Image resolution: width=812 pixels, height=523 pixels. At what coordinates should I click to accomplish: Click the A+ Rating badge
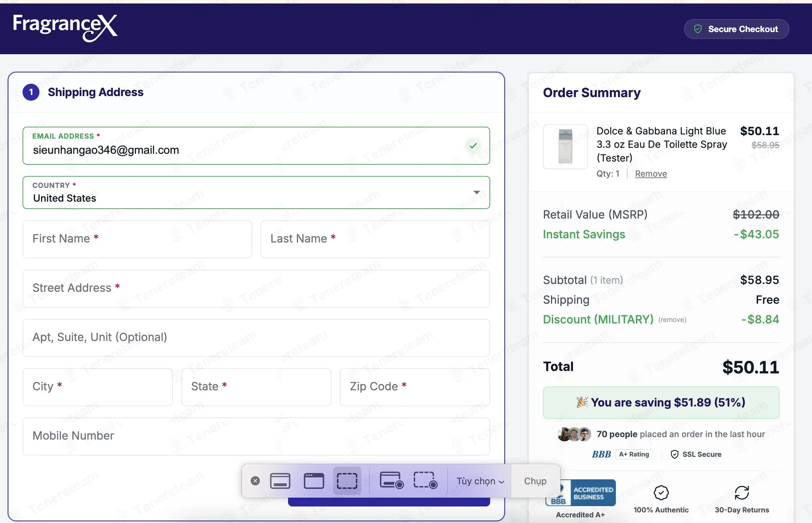(634, 454)
